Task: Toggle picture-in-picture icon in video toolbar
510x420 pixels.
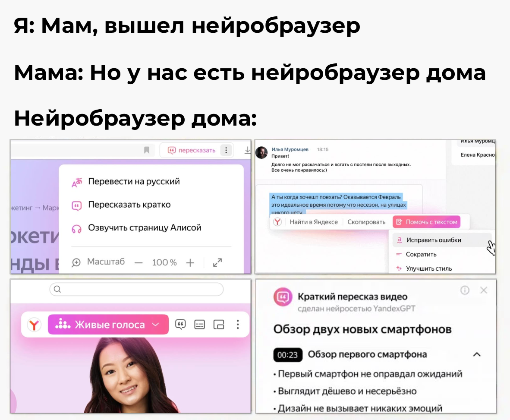Action: tap(219, 325)
